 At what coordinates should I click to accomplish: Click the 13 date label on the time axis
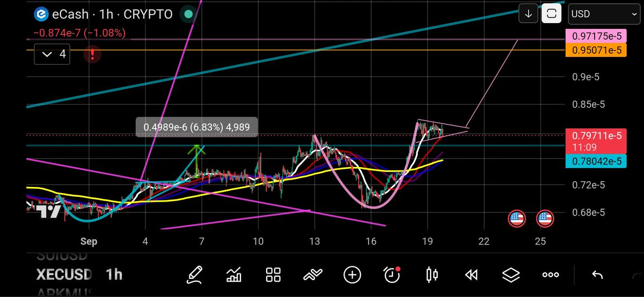click(x=314, y=242)
